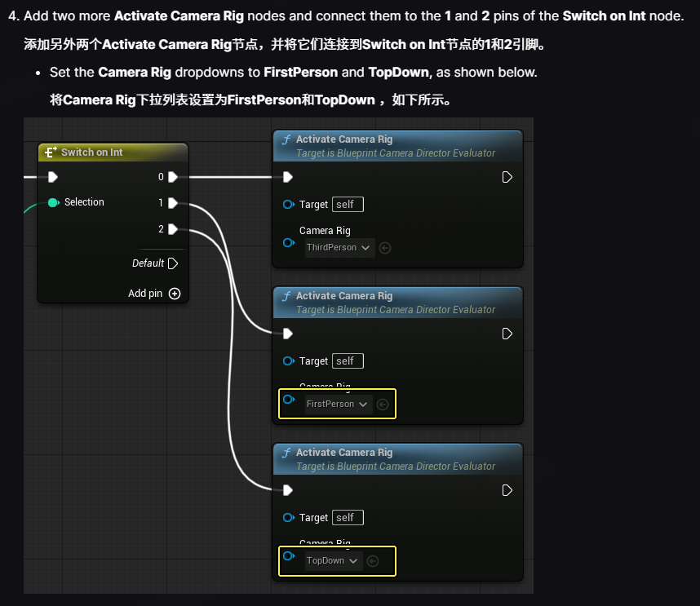The height and width of the screenshot is (606, 700).
Task: Click the Default execution output pin
Action: click(172, 263)
